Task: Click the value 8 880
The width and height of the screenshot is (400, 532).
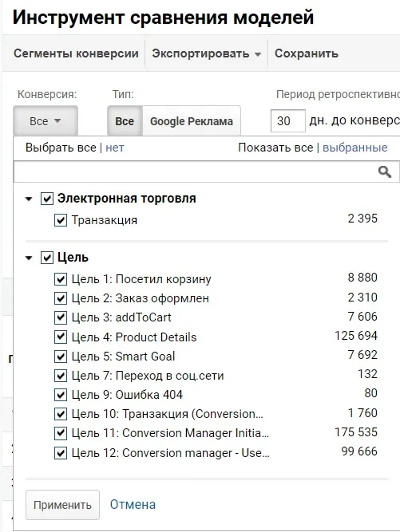Action: click(362, 278)
